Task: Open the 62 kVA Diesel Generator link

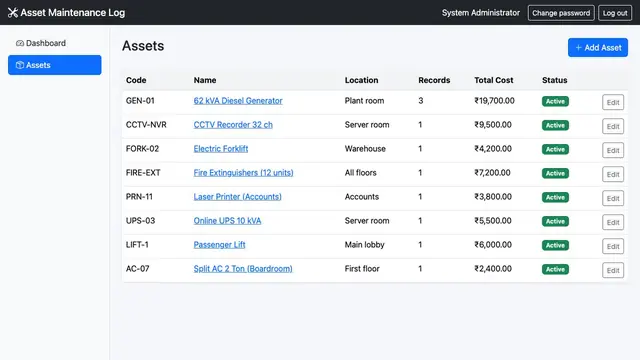Action: (238, 101)
